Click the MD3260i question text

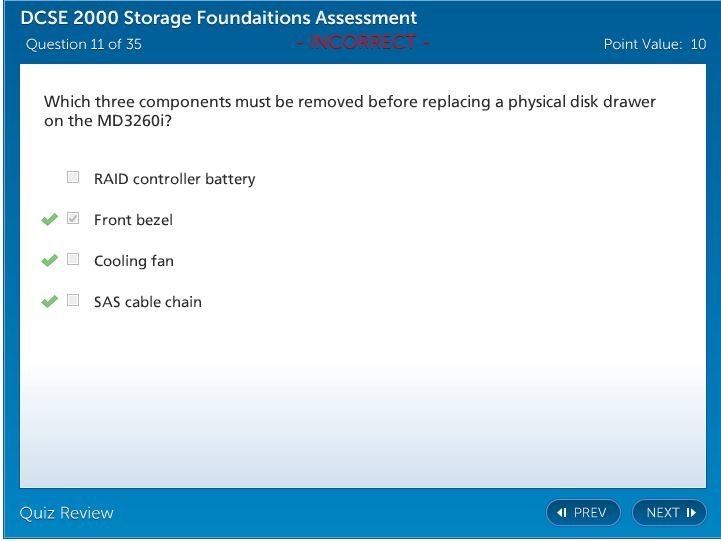click(350, 111)
